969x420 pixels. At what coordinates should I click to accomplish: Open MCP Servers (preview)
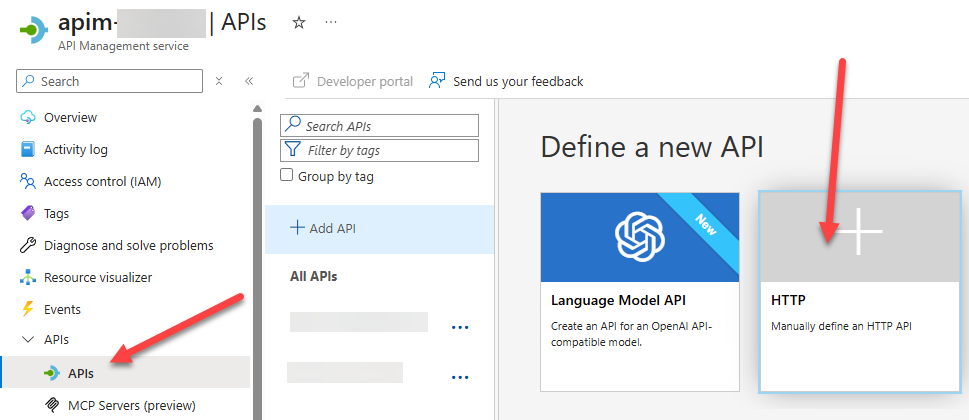(132, 405)
